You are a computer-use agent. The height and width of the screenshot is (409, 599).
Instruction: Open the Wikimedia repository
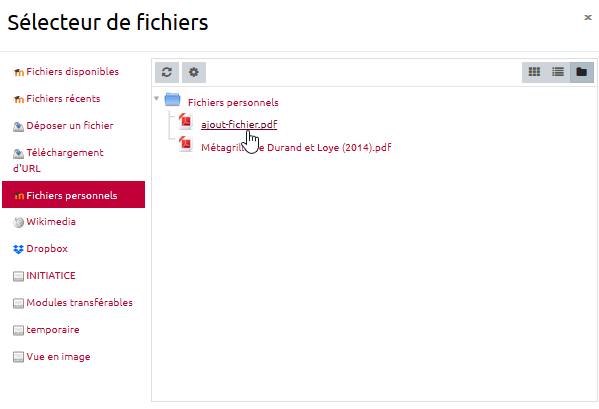tap(44, 222)
